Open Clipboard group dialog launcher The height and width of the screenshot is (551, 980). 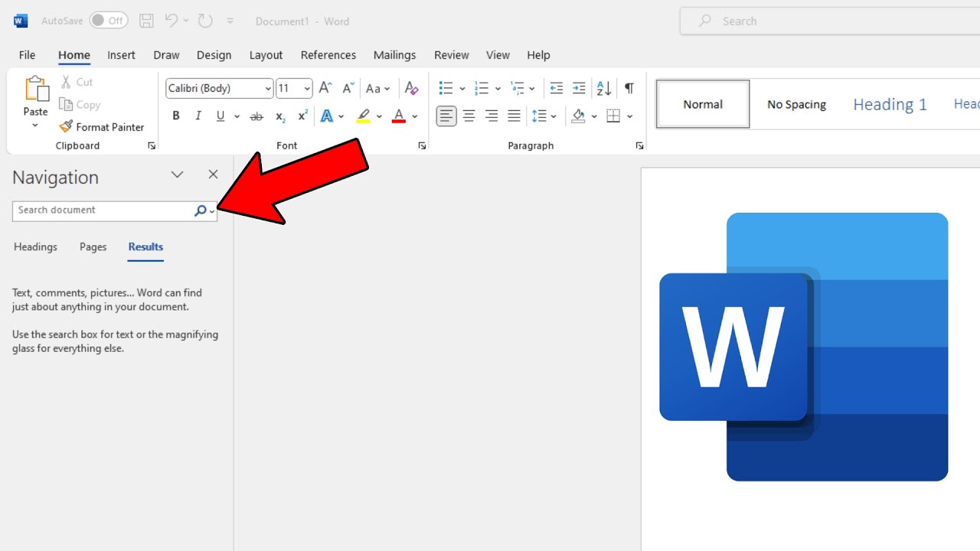[152, 145]
